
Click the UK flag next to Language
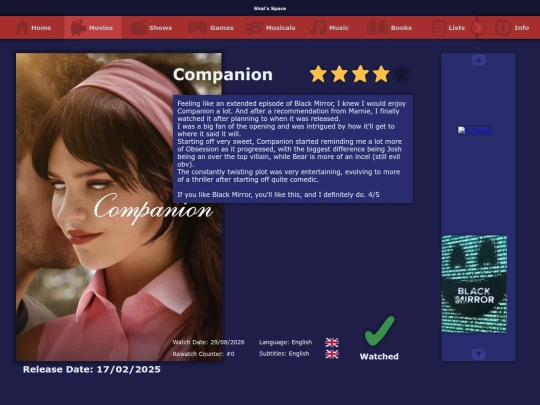(x=332, y=342)
